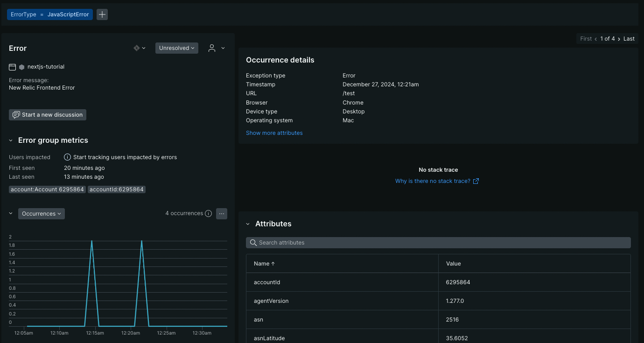644x343 pixels.
Task: Select the accountId:6295864 tag
Action: pos(117,189)
